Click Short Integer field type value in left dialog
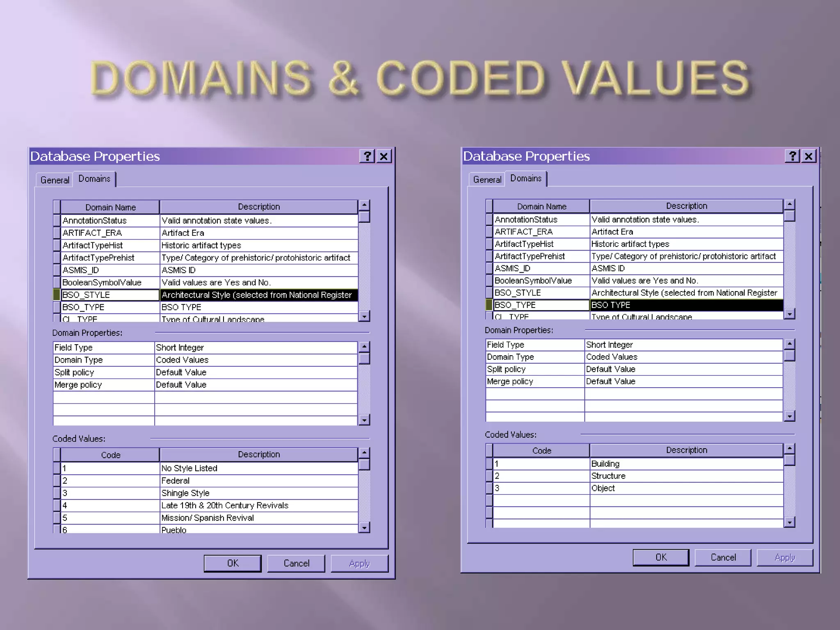 pyautogui.click(x=256, y=347)
